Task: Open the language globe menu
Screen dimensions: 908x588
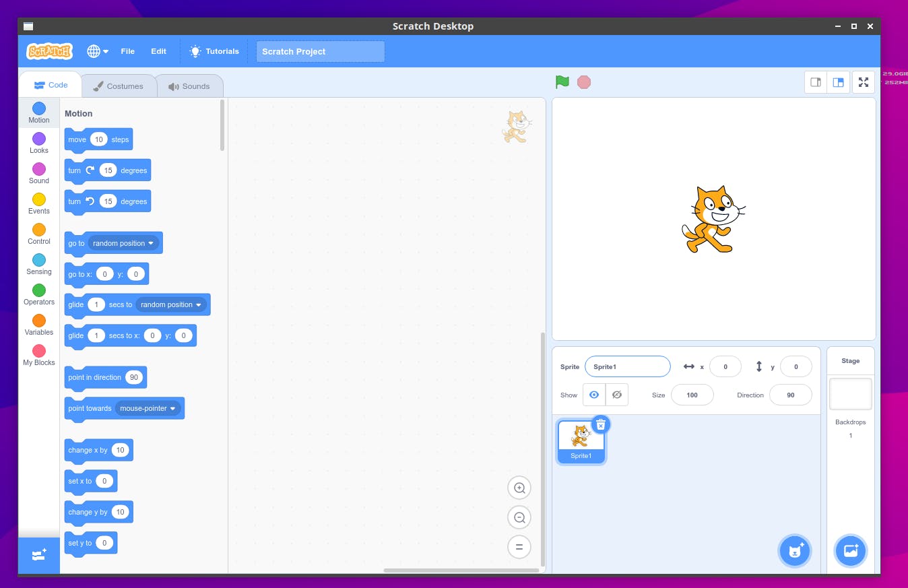Action: click(x=98, y=51)
